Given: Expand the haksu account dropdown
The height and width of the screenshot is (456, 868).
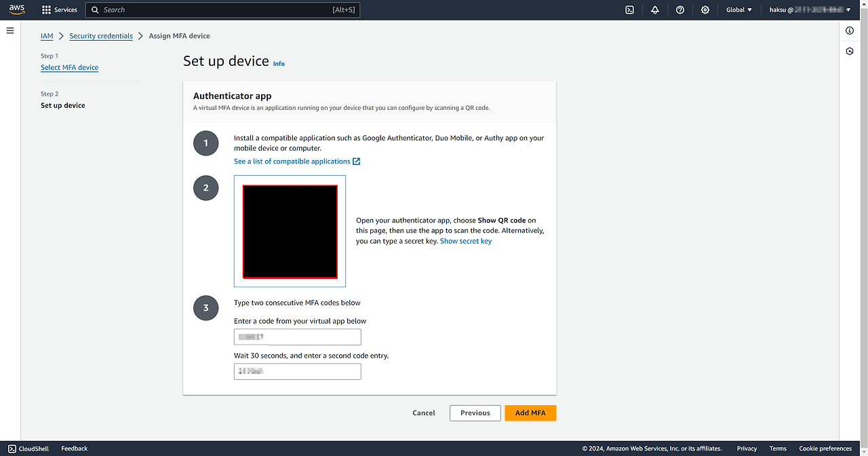Looking at the screenshot, I should (x=810, y=9).
